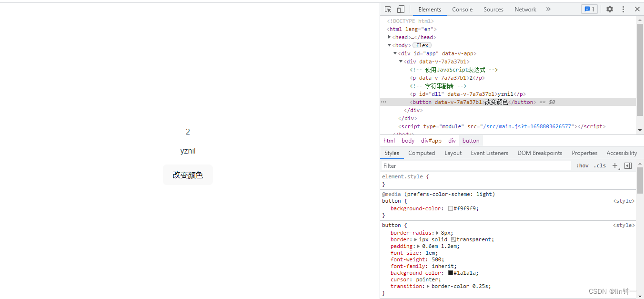Collapse the div id="app" node
Image resolution: width=644 pixels, height=299 pixels.
[395, 53]
